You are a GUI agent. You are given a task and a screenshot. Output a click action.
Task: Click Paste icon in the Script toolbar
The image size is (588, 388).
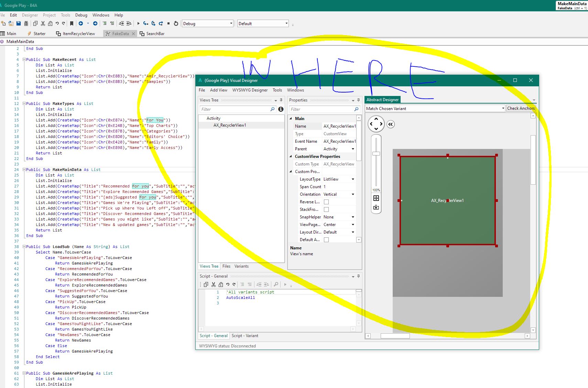coord(221,284)
